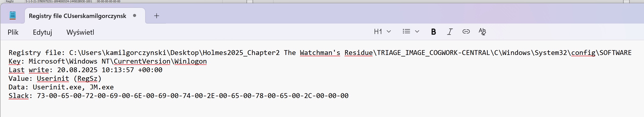Open the Plik menu
Viewport: 644px width, 117px height.
[x=13, y=32]
